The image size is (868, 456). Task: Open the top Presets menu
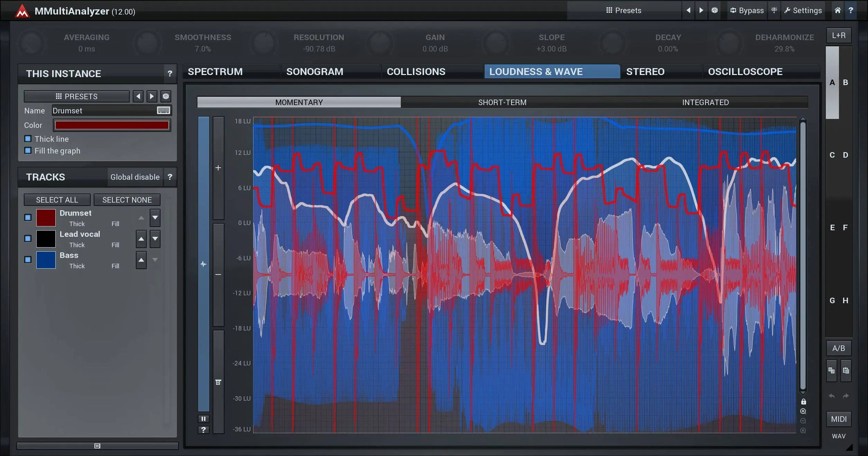tap(624, 10)
